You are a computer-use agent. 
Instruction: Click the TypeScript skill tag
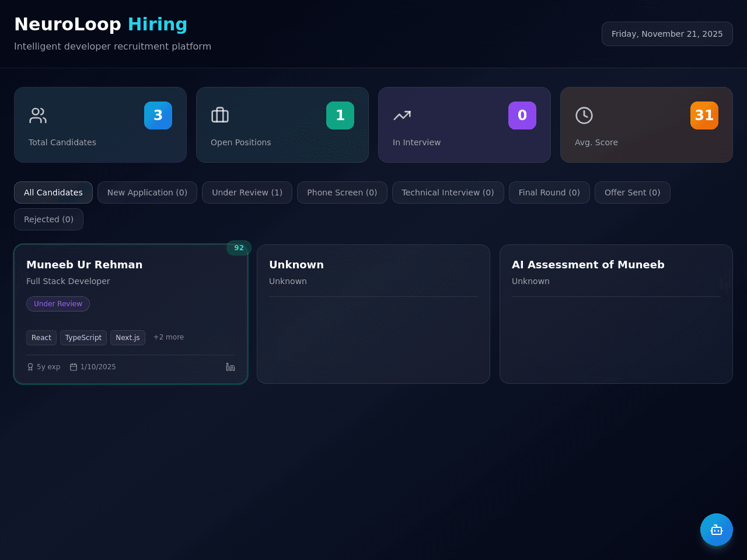(83, 338)
